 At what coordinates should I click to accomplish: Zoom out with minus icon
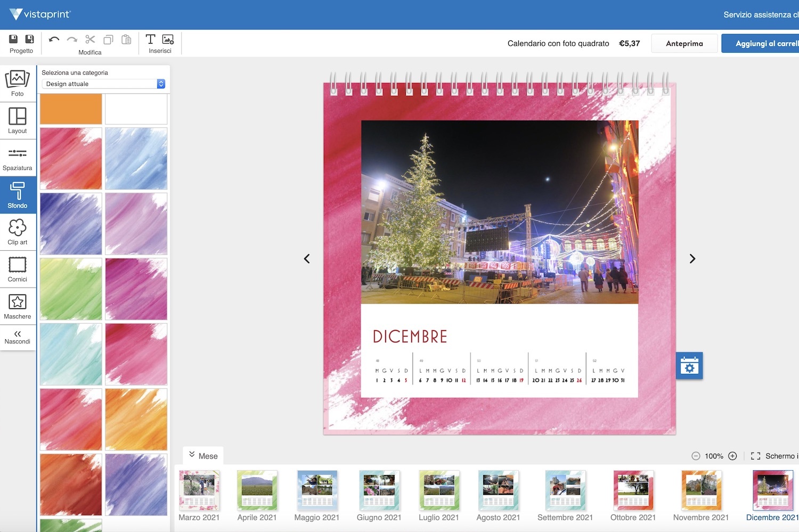coord(696,456)
